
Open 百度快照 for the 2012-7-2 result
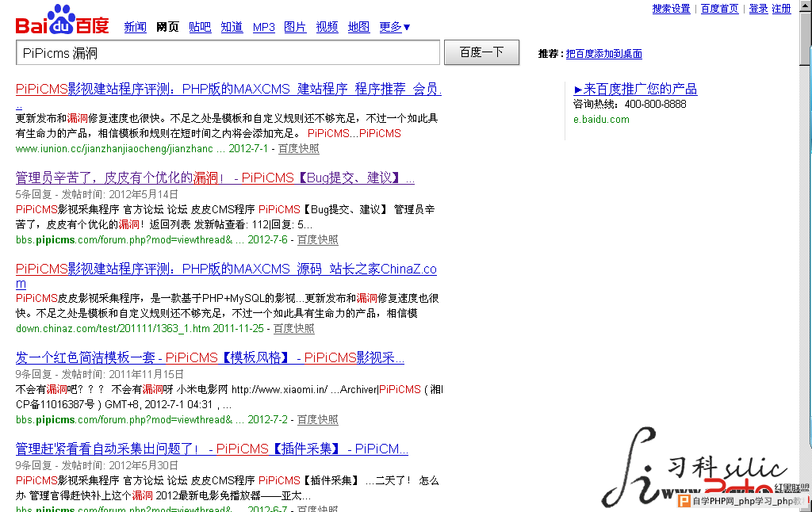coord(317,420)
